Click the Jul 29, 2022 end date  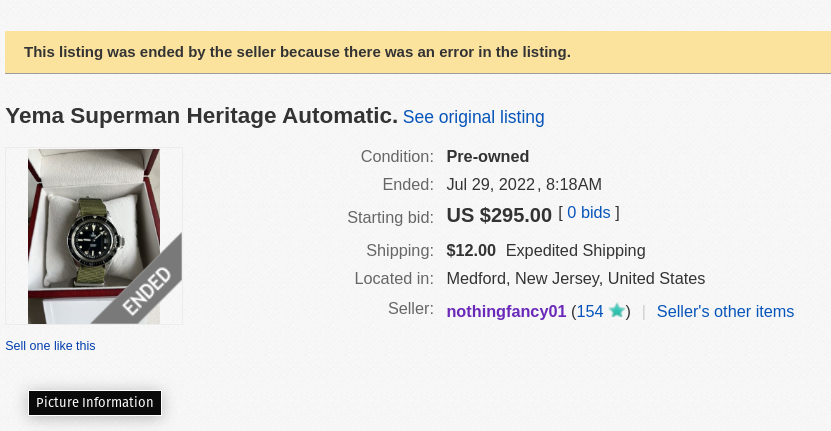tap(492, 184)
